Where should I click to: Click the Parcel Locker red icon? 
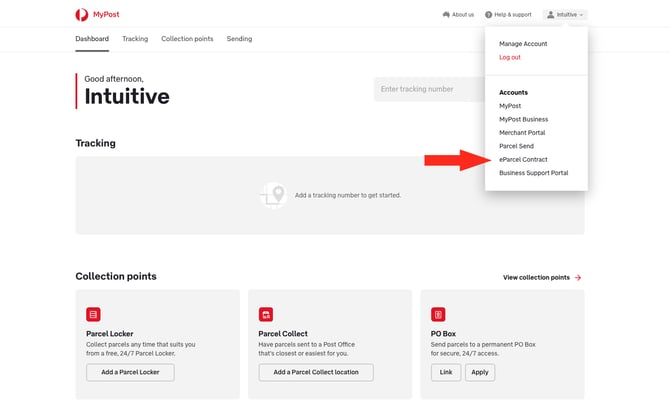(x=93, y=314)
